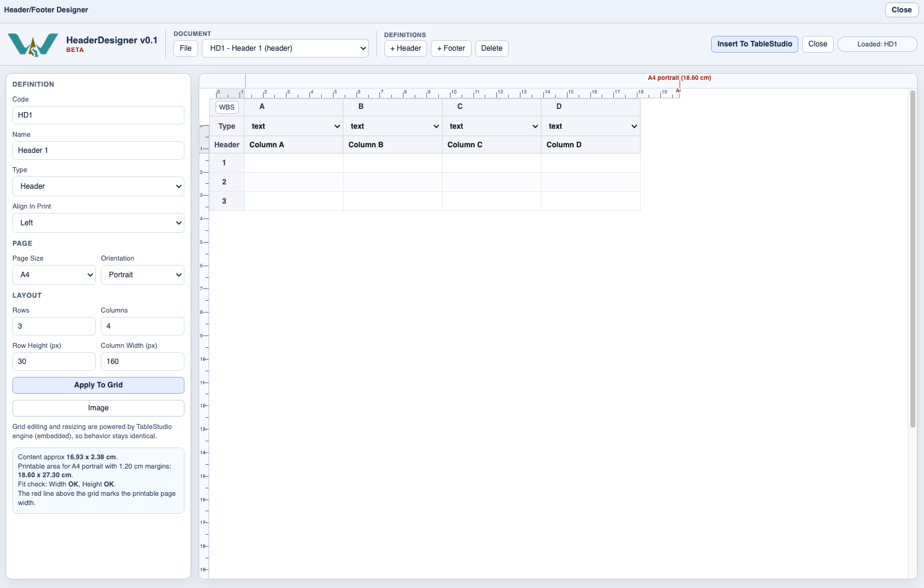Open column B type dropdown

pos(394,126)
